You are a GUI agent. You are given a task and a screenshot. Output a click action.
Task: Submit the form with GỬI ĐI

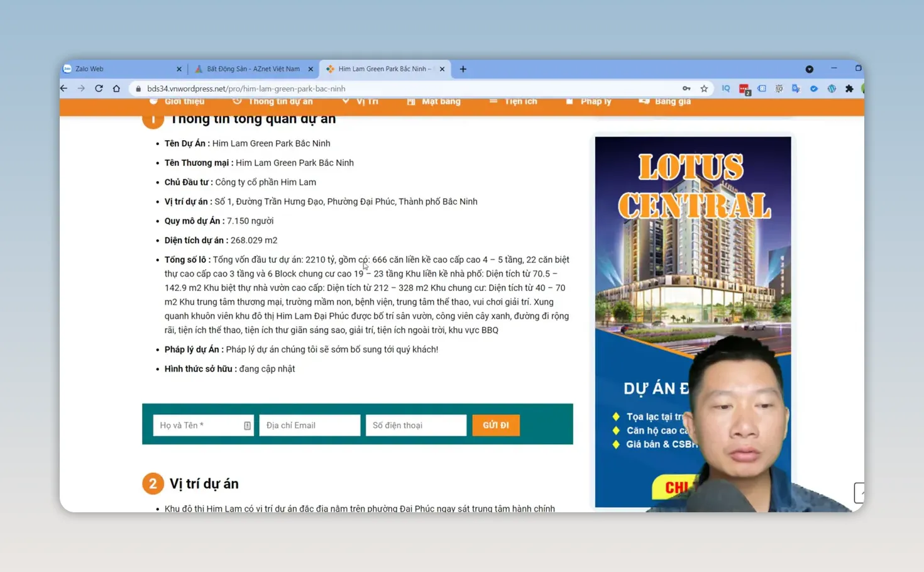click(496, 426)
